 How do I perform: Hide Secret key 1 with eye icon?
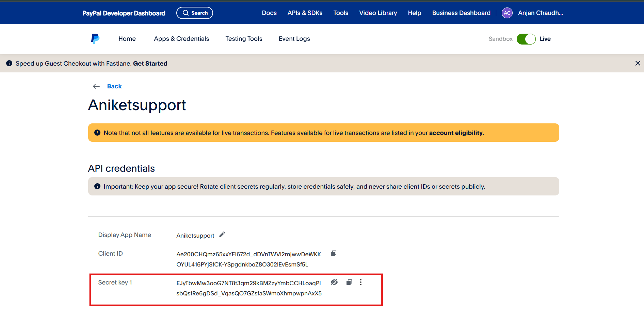point(334,282)
